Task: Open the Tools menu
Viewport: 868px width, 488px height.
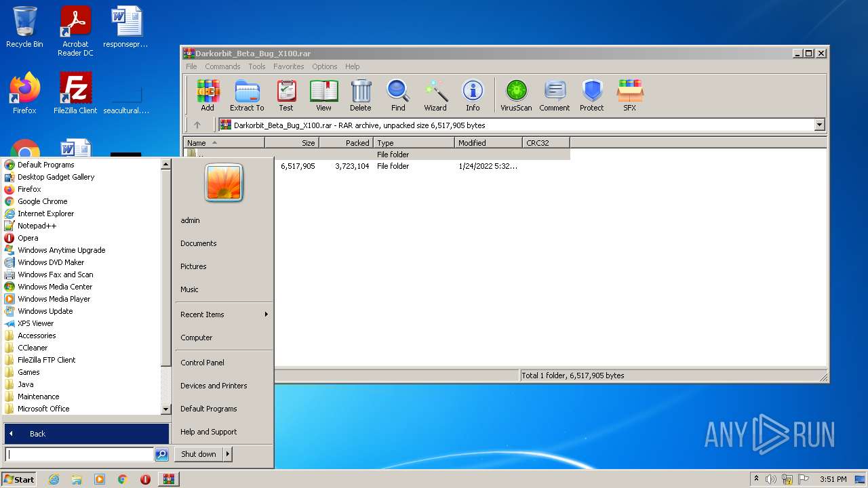Action: point(256,66)
